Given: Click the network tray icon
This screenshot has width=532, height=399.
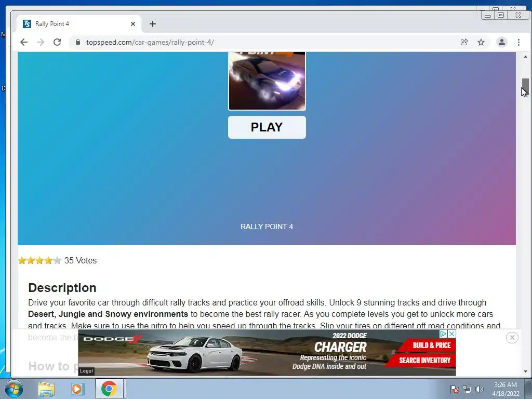Looking at the screenshot, I should click(467, 389).
